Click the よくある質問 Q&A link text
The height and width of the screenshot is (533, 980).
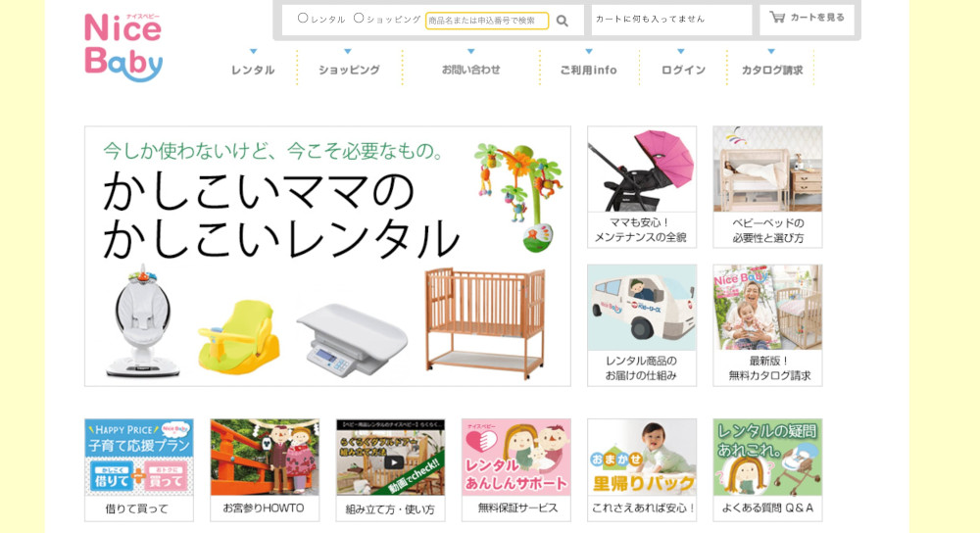click(x=768, y=509)
